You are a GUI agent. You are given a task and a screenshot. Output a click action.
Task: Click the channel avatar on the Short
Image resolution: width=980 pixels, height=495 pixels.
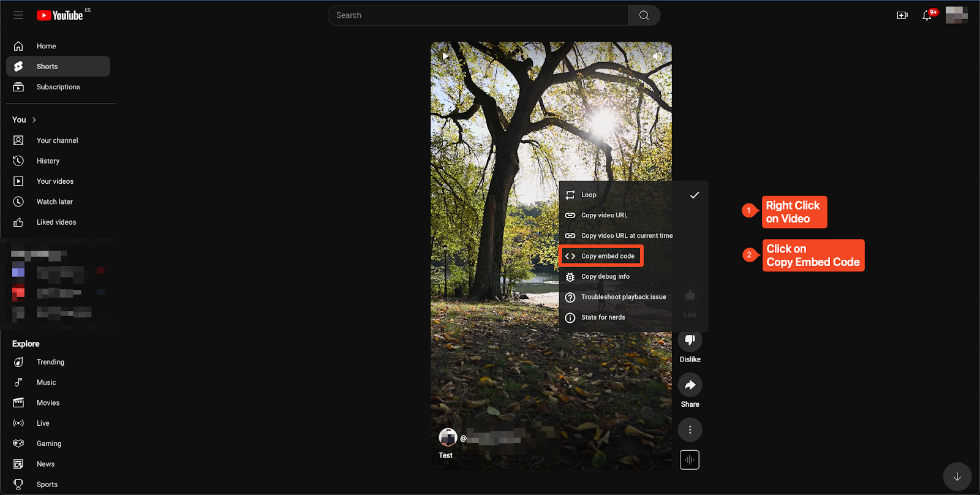(x=448, y=437)
